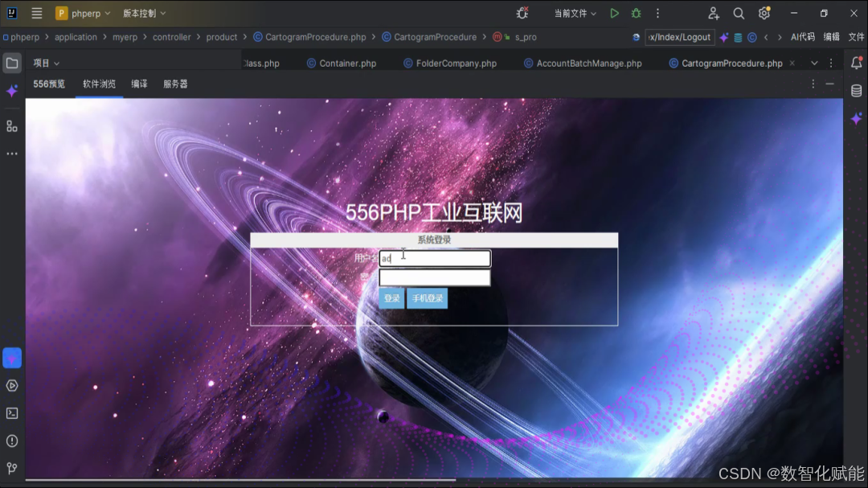Open the 当前文件 run configuration dropdown
The width and height of the screenshot is (868, 488).
(x=575, y=13)
